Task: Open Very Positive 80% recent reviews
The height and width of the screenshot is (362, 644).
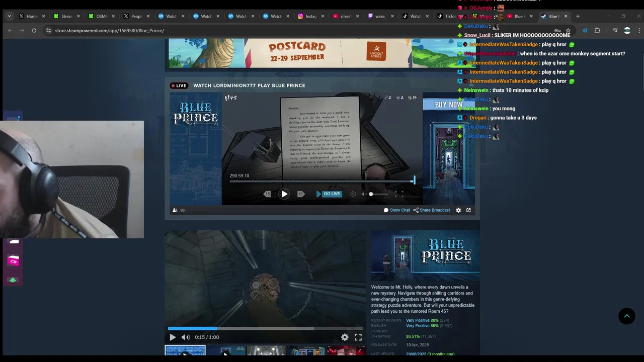Action: pyautogui.click(x=422, y=320)
